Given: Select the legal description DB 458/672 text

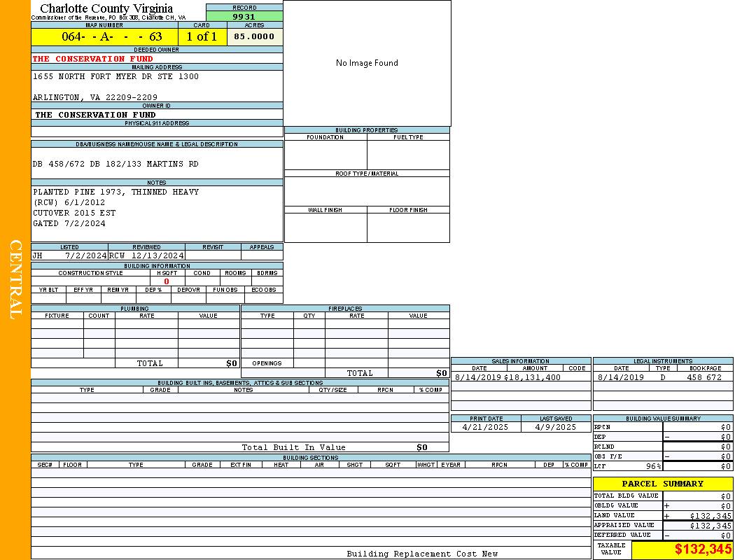Looking at the screenshot, I should click(x=115, y=164).
